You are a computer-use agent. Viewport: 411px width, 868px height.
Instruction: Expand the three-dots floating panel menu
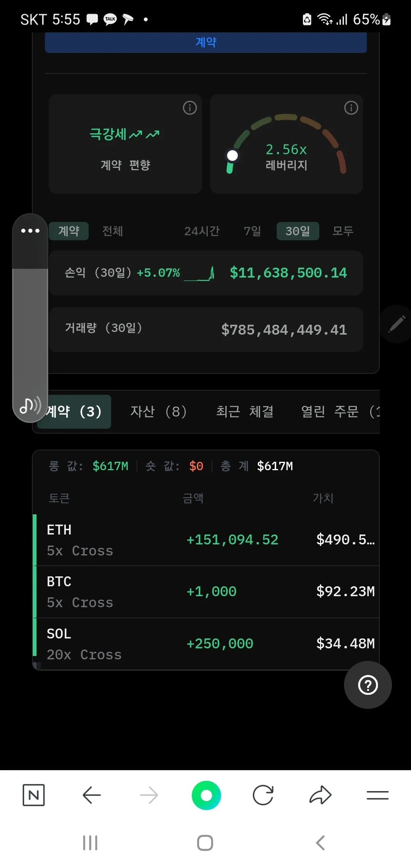(30, 231)
